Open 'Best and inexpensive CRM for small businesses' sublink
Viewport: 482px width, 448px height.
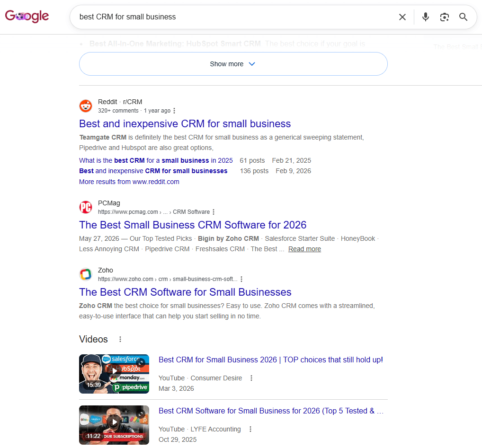click(153, 171)
